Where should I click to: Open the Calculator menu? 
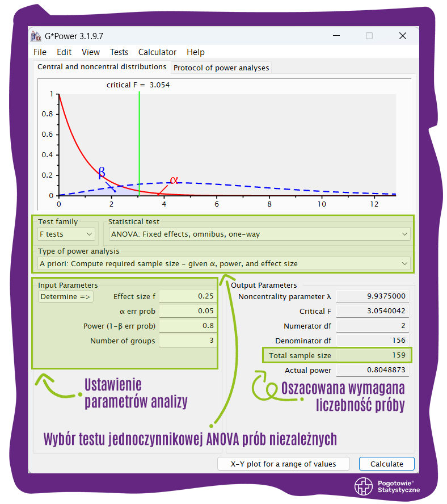click(x=157, y=52)
